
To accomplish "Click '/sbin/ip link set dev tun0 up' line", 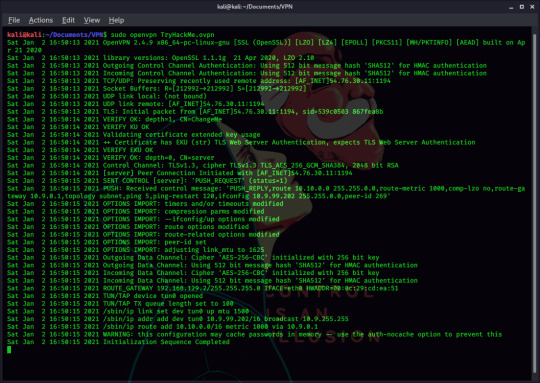I will (x=128, y=311).
